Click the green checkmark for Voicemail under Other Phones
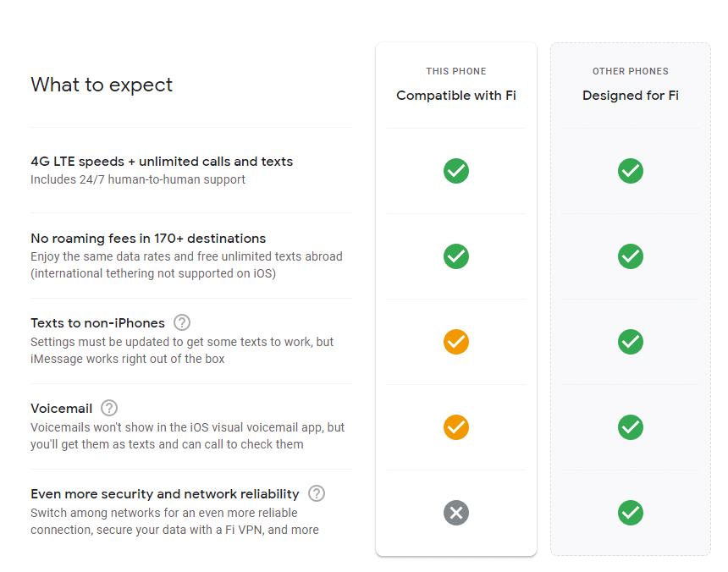The height and width of the screenshot is (572, 728). [x=631, y=427]
